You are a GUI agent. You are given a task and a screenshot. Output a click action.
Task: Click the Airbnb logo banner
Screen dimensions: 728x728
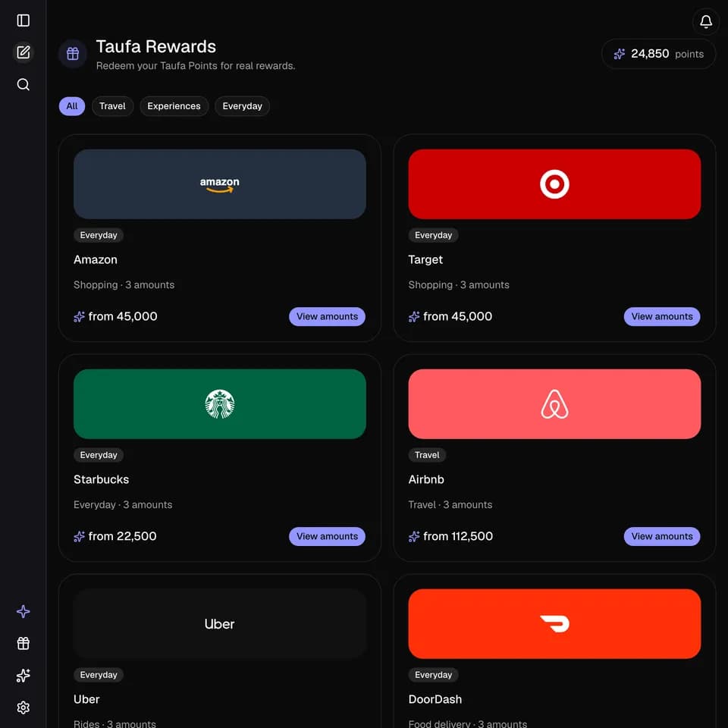click(x=554, y=404)
